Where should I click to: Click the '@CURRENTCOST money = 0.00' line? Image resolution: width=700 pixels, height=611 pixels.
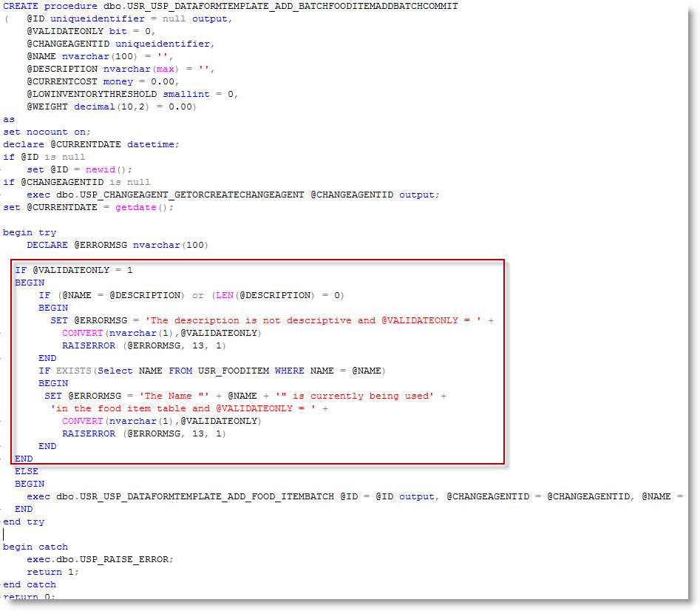103,81
